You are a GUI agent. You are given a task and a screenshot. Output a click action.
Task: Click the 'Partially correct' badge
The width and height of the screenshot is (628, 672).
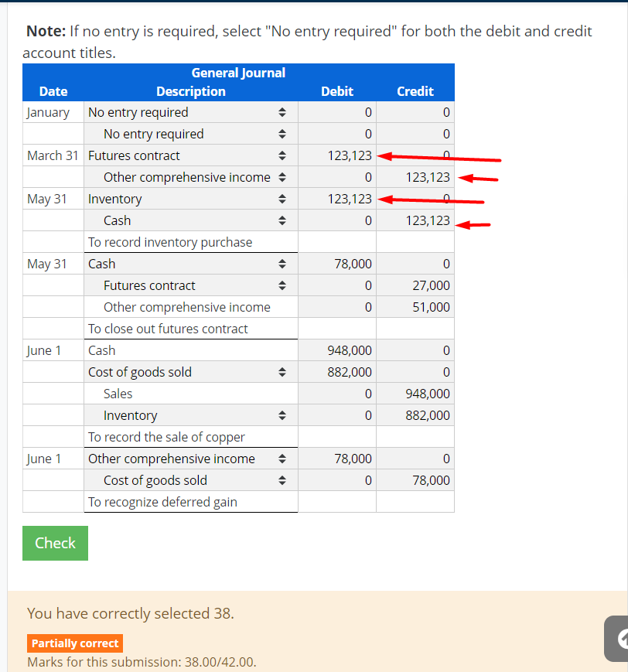(x=75, y=643)
